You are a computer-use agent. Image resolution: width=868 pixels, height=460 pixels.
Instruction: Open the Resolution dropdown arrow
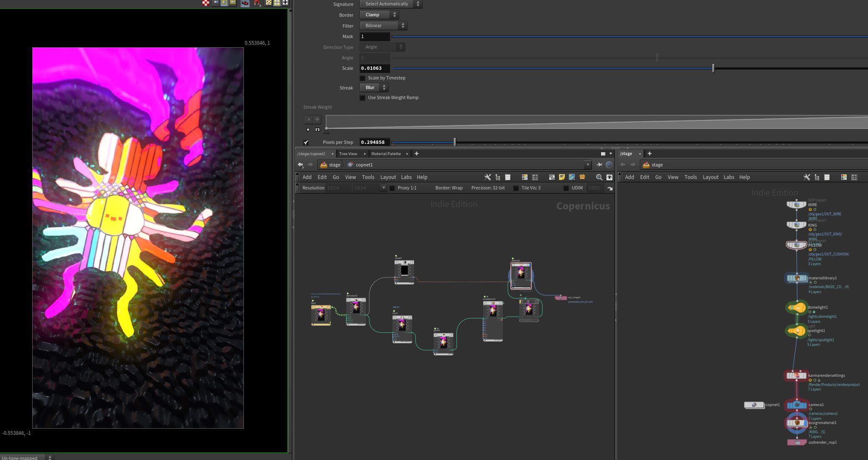pos(384,188)
